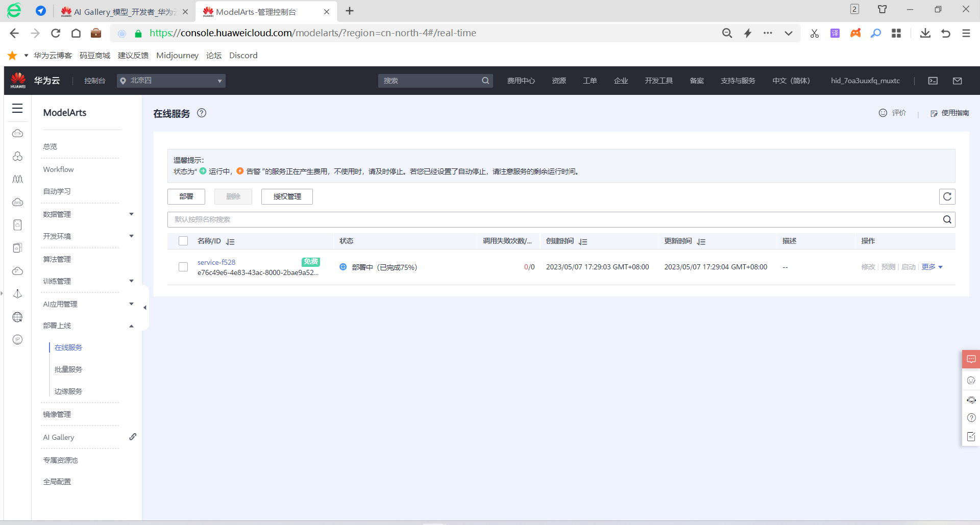Open customer service headset icon

(971, 400)
